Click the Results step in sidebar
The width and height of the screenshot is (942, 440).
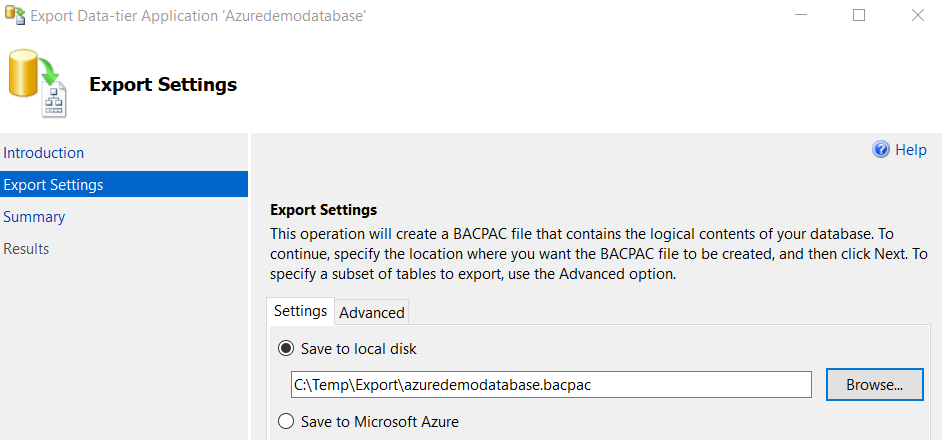[26, 249]
